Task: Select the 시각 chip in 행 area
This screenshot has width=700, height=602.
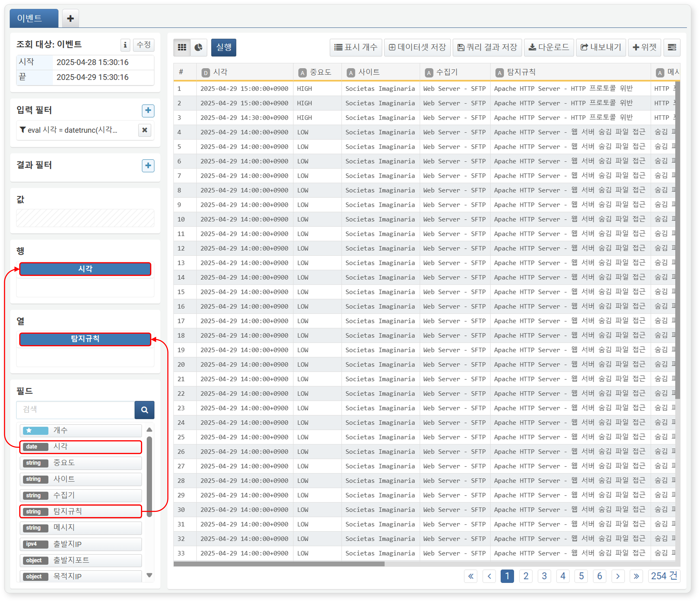Action: pos(85,269)
